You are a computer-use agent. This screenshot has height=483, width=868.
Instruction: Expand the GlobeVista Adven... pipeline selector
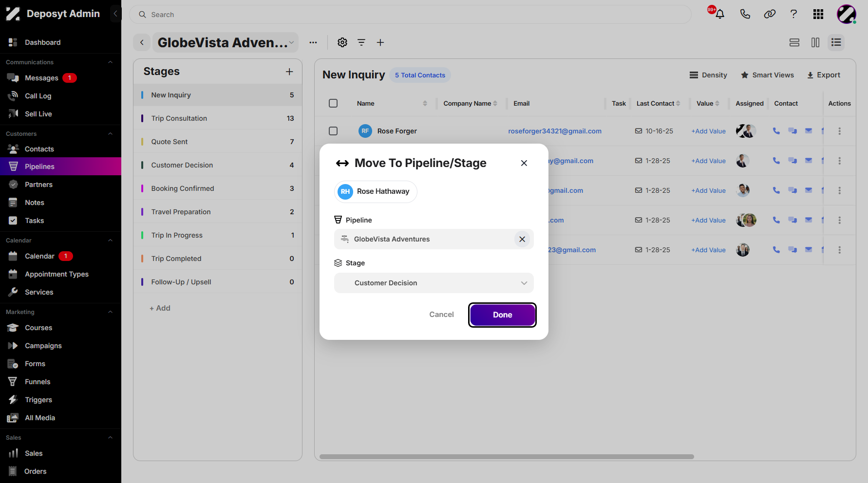pyautogui.click(x=226, y=42)
